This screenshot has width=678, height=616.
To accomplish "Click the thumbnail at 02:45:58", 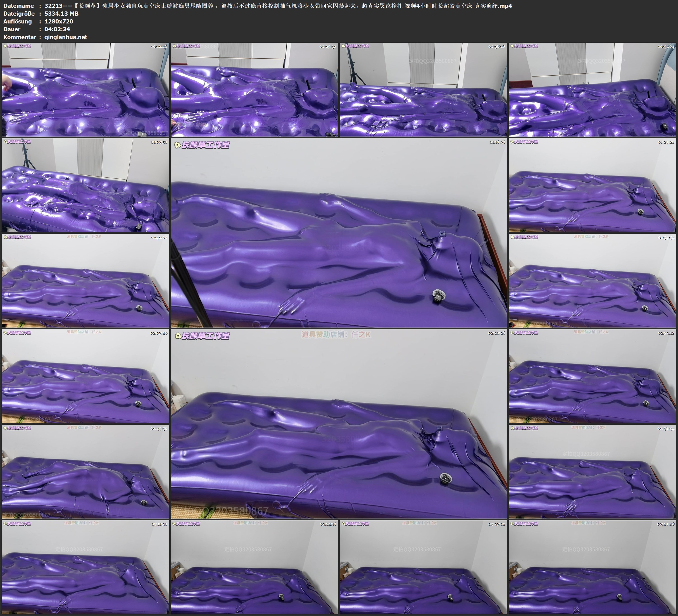I will coord(85,472).
